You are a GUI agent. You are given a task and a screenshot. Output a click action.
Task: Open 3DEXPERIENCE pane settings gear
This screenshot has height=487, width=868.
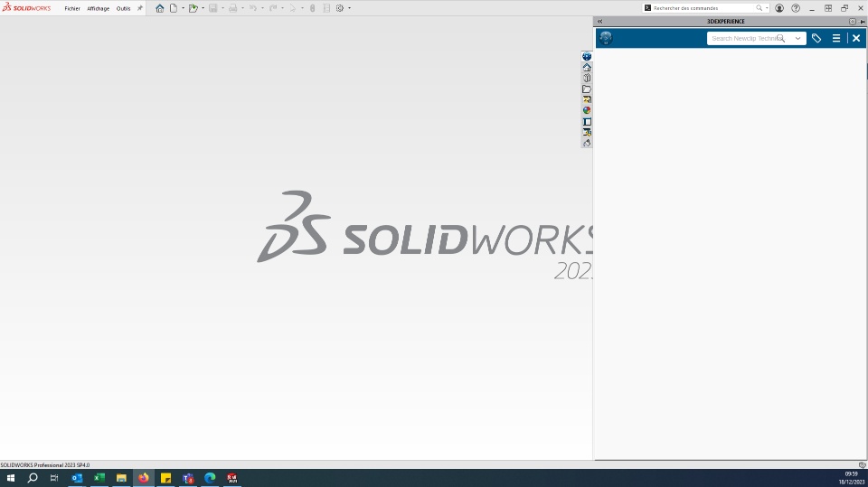coord(853,21)
